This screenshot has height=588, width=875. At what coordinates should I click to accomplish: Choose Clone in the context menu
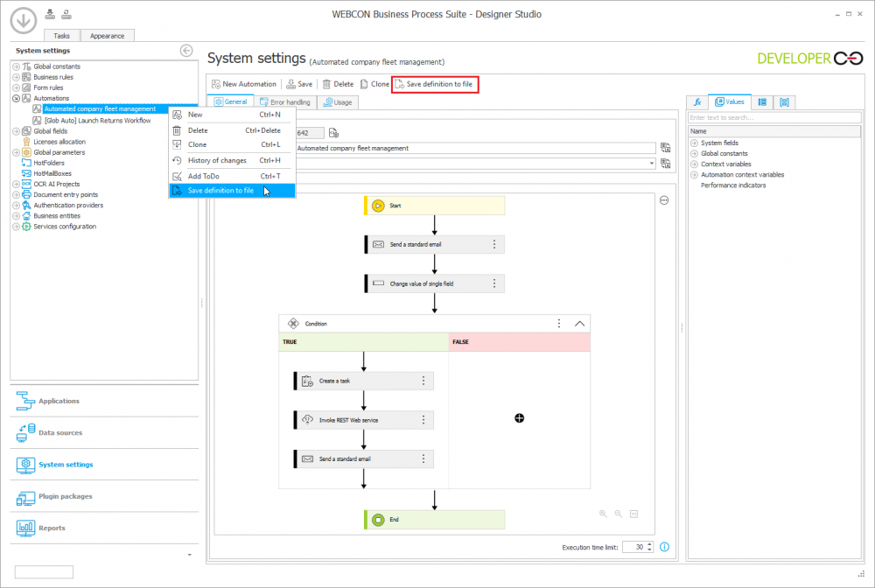click(x=233, y=144)
